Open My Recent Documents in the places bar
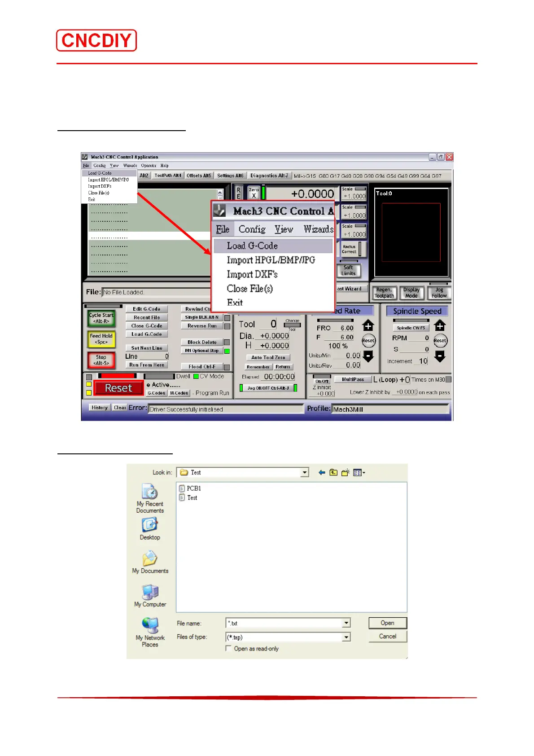 click(150, 498)
